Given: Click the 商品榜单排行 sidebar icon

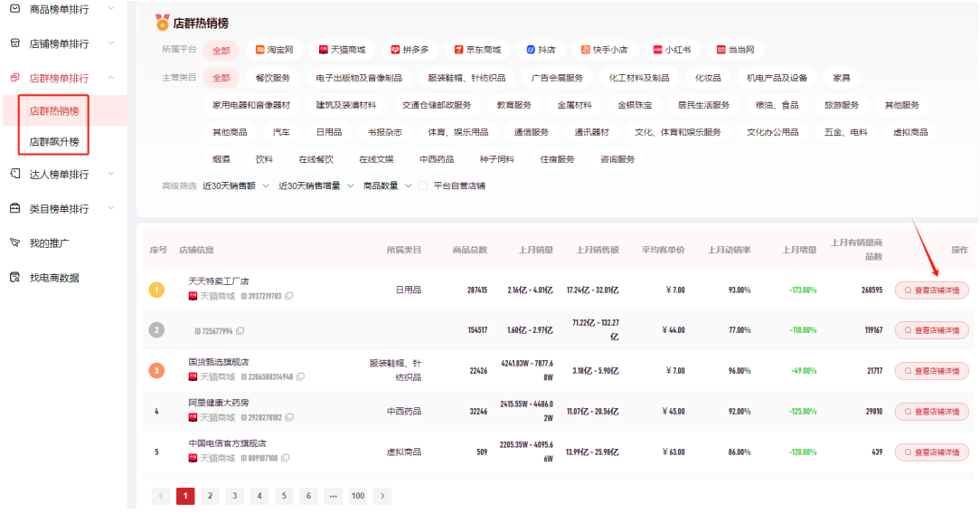Looking at the screenshot, I should (x=15, y=9).
